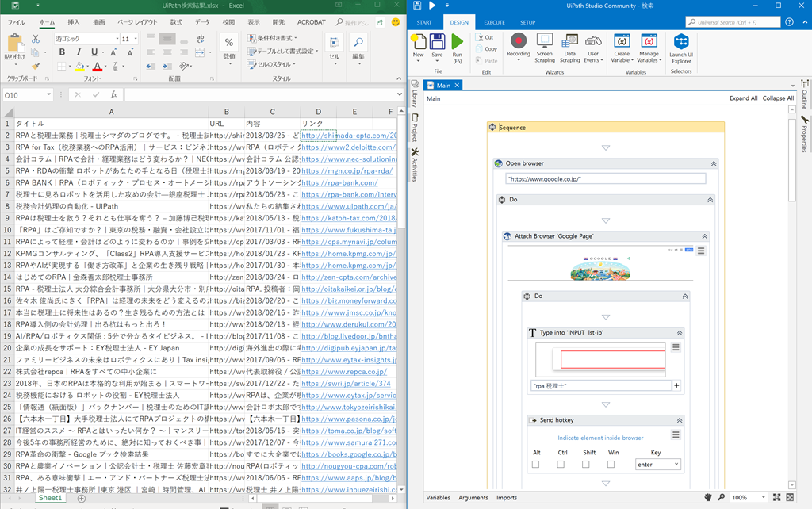This screenshot has height=509, width=812.
Task: Click Expand All in designer
Action: [x=743, y=98]
